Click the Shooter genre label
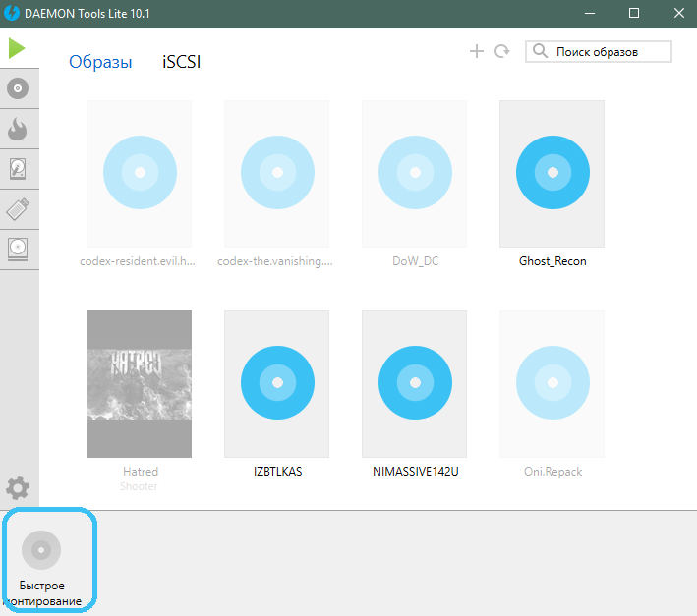Viewport: 697px width, 616px height. point(139,486)
